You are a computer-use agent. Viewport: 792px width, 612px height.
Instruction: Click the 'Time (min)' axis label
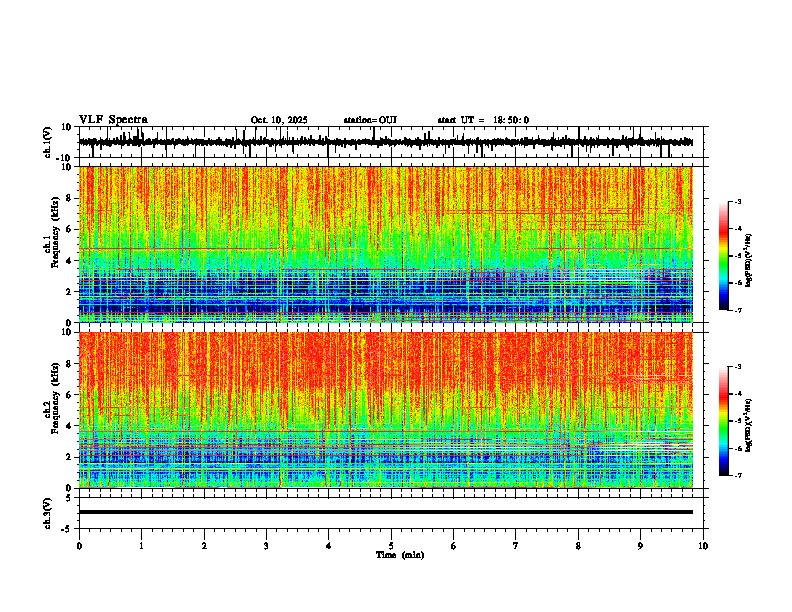[400, 555]
